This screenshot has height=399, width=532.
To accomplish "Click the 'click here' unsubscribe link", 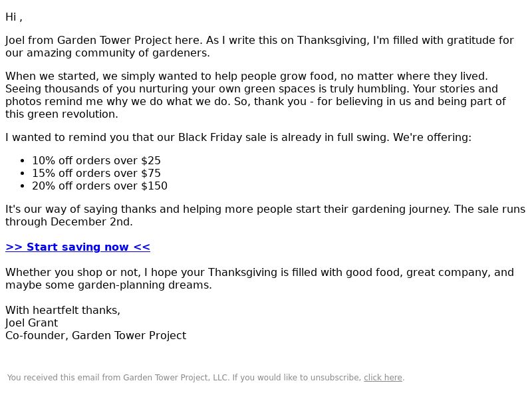I will click(382, 378).
